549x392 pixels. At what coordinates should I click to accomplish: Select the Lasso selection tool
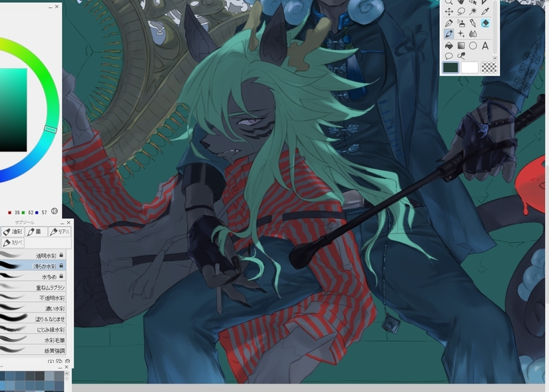461,12
